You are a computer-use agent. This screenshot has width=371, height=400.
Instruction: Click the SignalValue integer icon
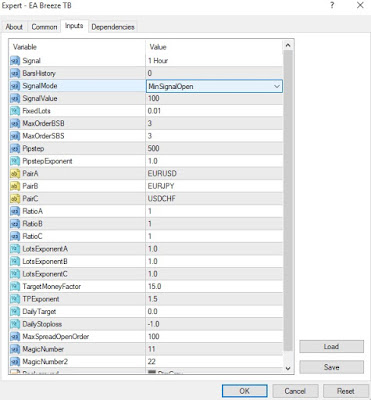tap(15, 99)
